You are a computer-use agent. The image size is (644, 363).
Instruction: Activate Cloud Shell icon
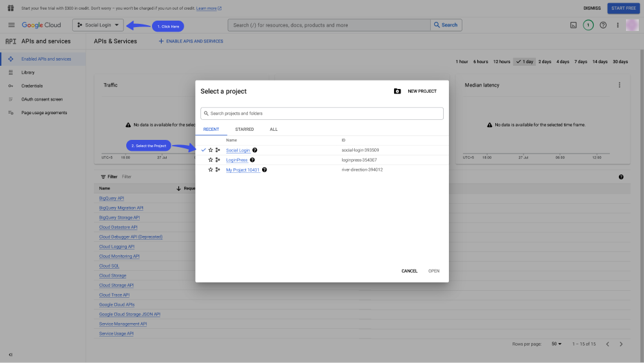(573, 25)
